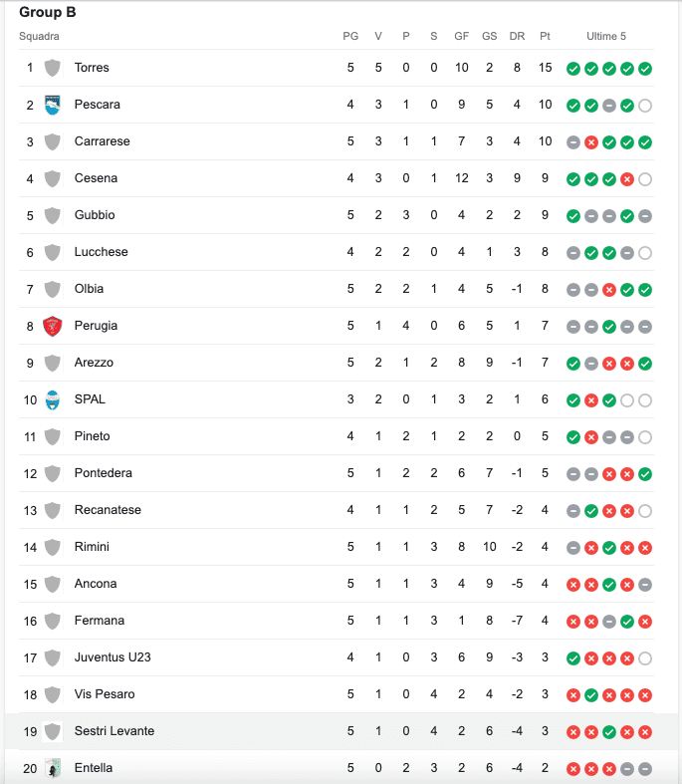Screen dimensions: 682x784
Task: Click the PG column header
Action: 350,36
